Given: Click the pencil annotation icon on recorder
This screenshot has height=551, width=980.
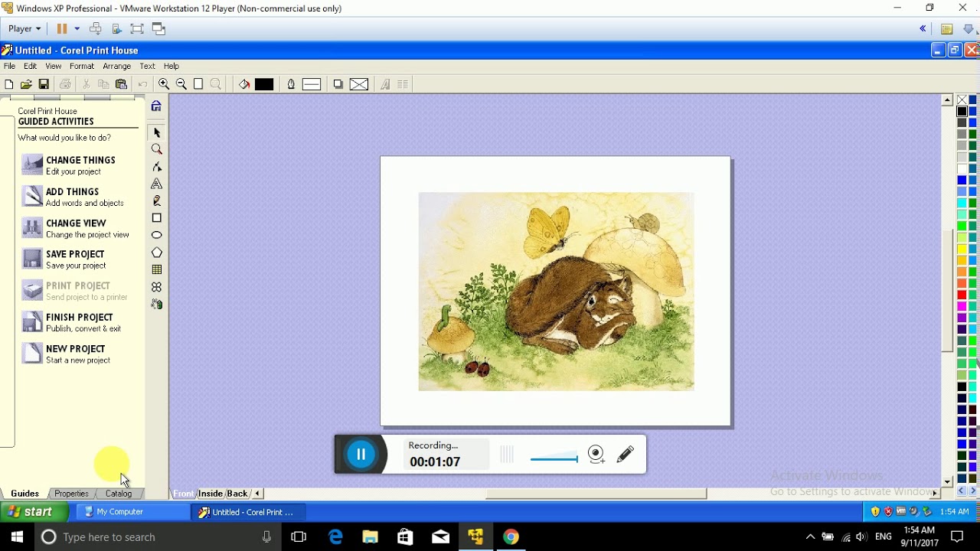Looking at the screenshot, I should point(626,455).
